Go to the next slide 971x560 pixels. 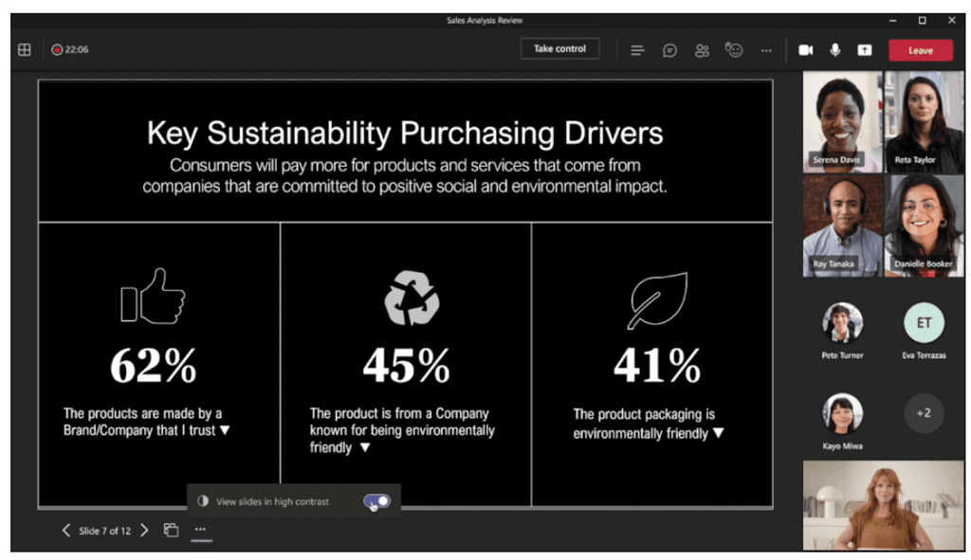coord(144,531)
